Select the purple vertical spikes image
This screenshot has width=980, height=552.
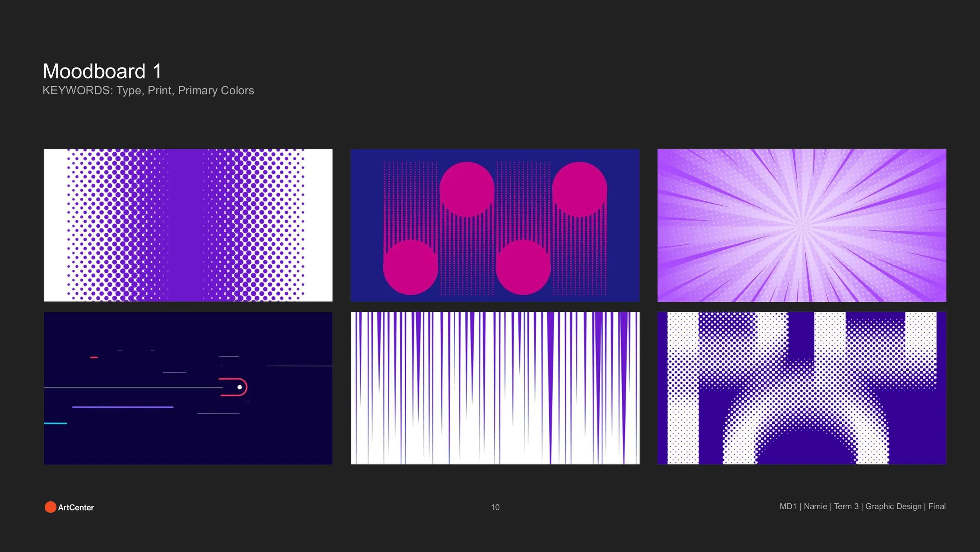(495, 388)
